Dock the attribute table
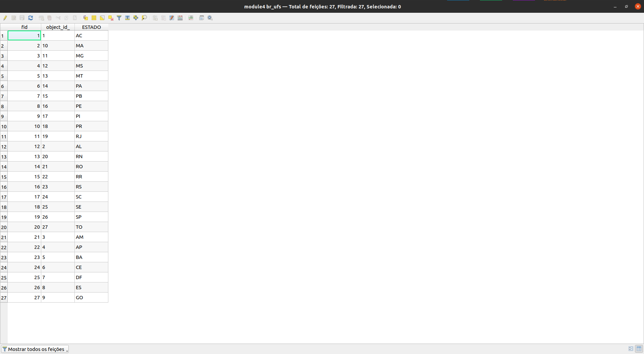This screenshot has width=644, height=354. click(202, 18)
